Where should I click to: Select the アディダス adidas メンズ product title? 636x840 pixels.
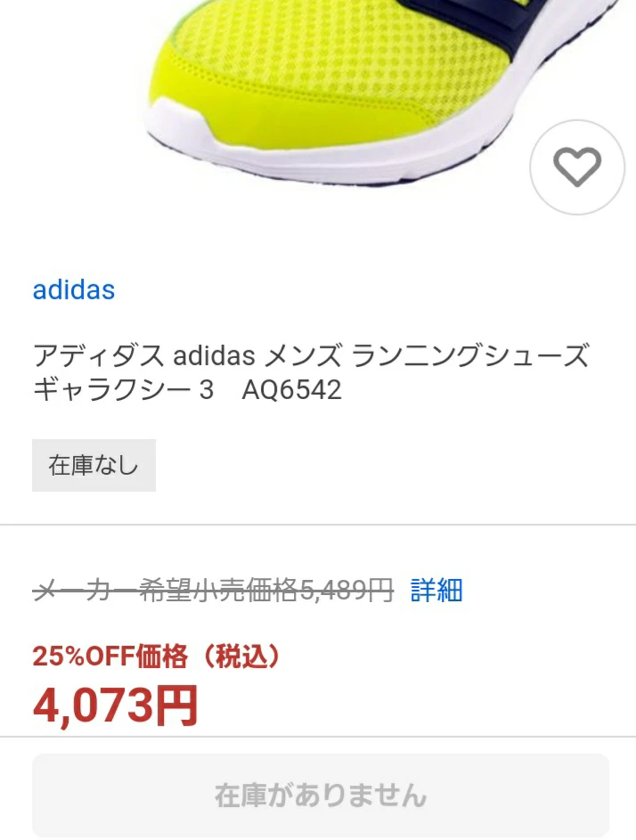(311, 371)
